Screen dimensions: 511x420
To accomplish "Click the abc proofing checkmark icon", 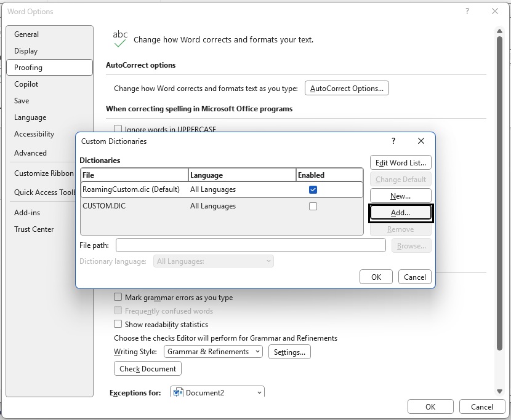I will click(120, 39).
